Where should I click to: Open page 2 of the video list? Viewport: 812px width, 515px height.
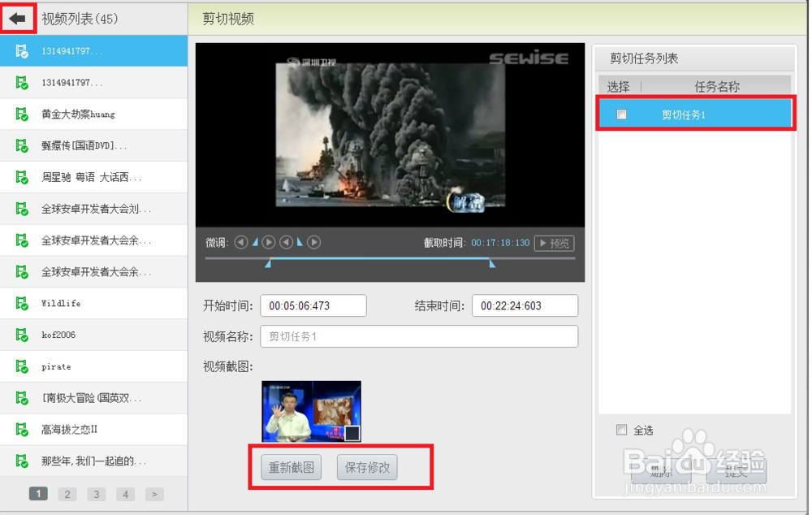tap(67, 493)
